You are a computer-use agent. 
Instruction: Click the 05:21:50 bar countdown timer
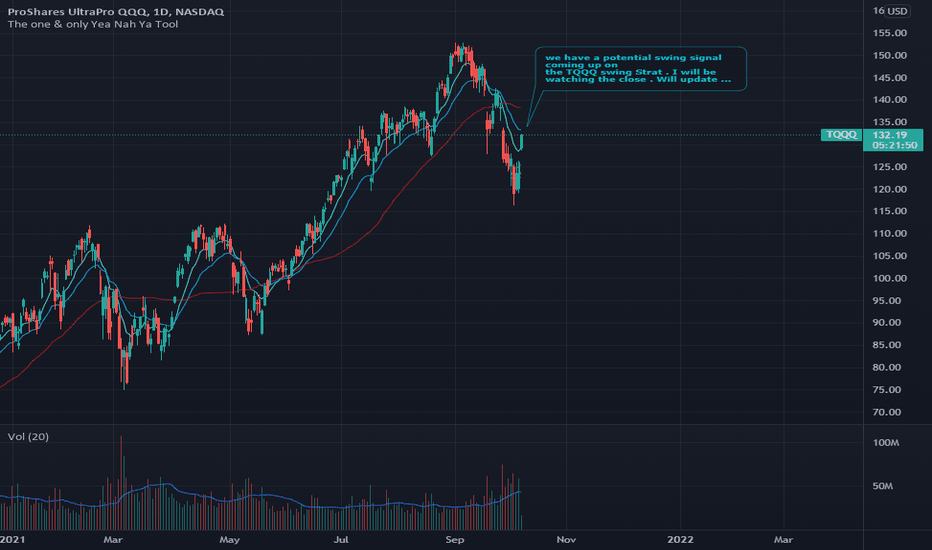click(895, 145)
